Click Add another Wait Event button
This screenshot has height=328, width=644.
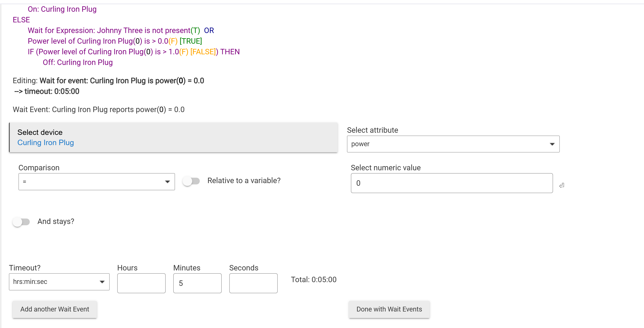[x=54, y=309]
